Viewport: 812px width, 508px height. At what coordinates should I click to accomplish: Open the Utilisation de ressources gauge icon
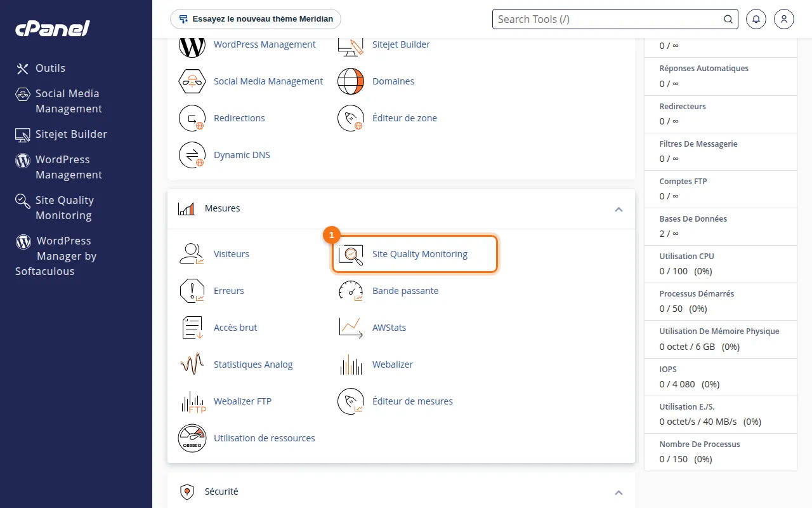pyautogui.click(x=192, y=438)
